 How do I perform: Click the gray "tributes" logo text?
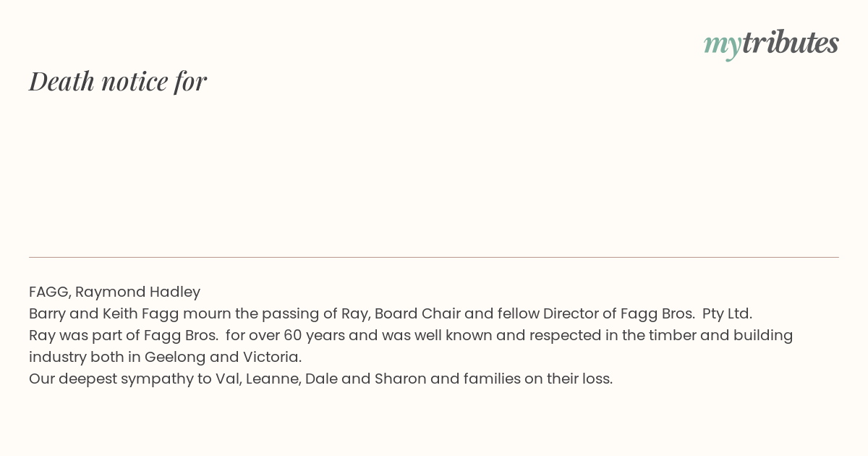coord(790,43)
